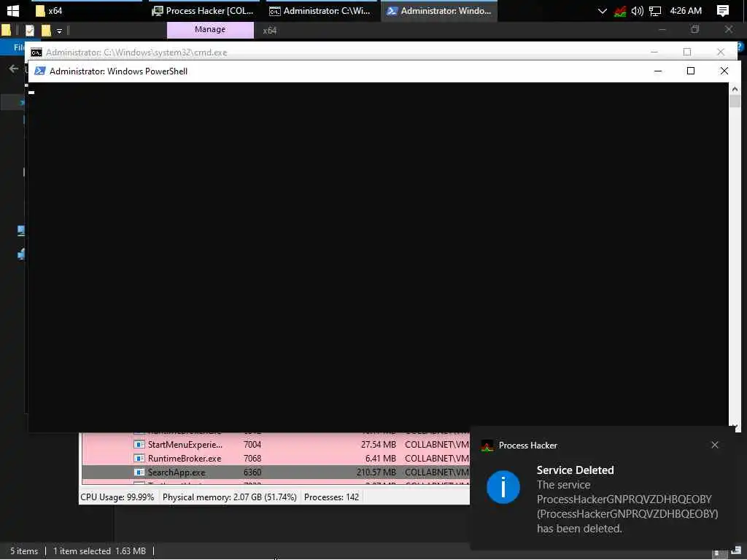This screenshot has width=747, height=560.
Task: Click the Service Deleted notification title
Action: (575, 470)
